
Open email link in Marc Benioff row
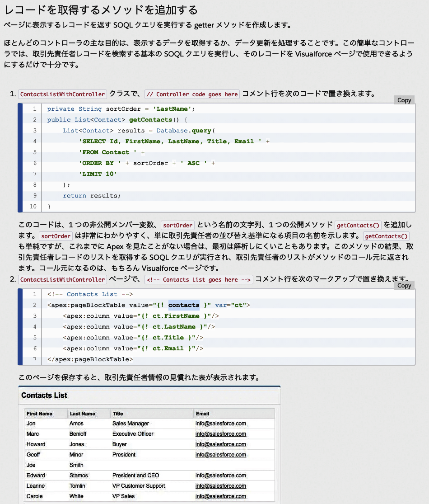221,434
